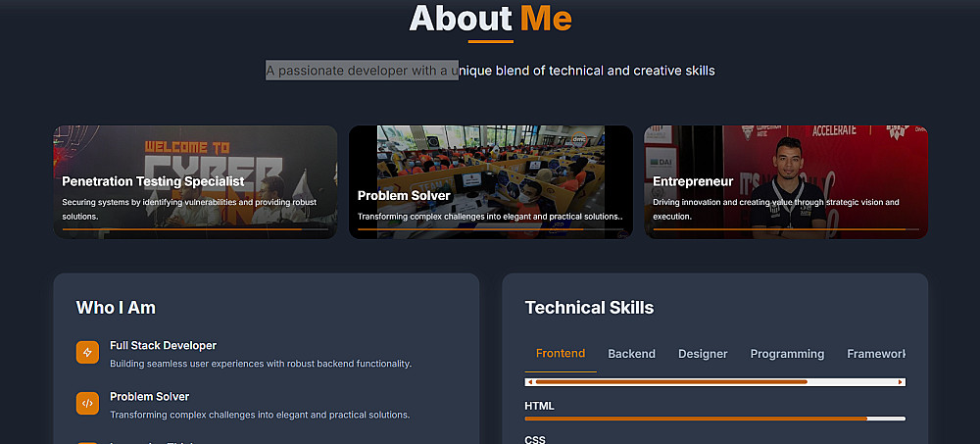Click the right arrow of the tabs scrollbar

click(901, 381)
